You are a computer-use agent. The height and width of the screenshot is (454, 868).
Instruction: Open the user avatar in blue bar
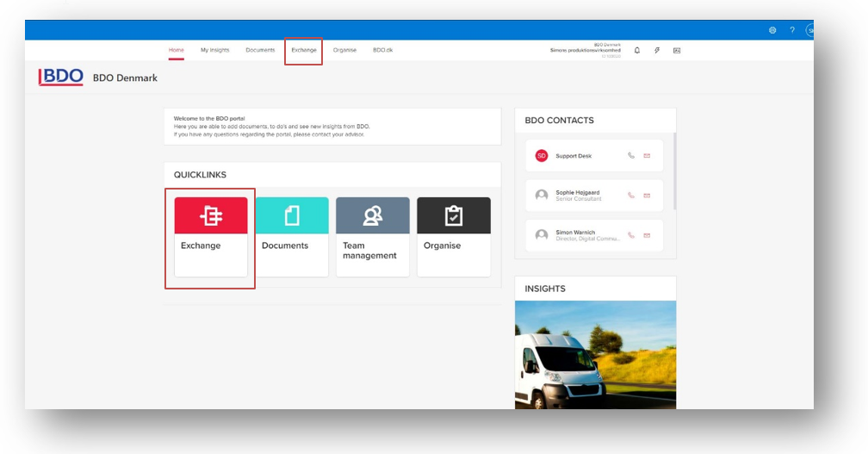[x=809, y=30]
